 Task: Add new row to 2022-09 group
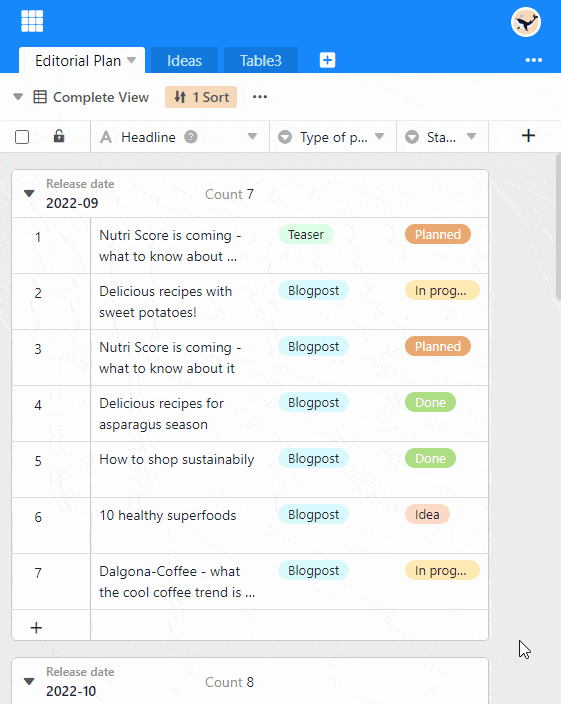(36, 627)
